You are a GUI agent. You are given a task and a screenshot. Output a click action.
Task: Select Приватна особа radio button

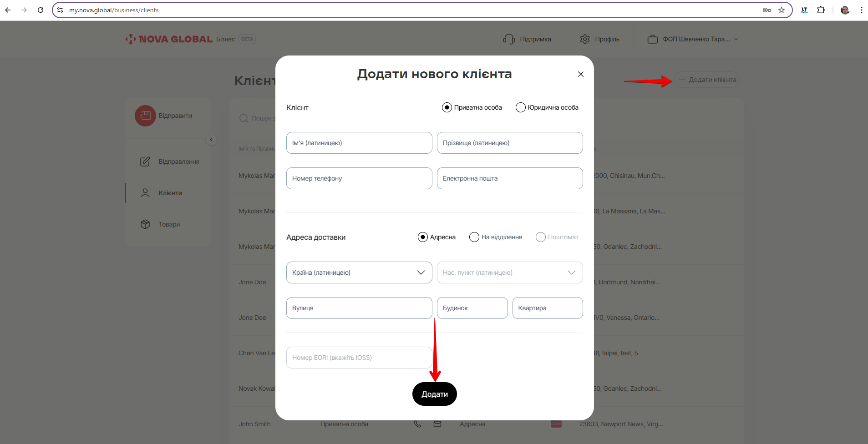[447, 107]
